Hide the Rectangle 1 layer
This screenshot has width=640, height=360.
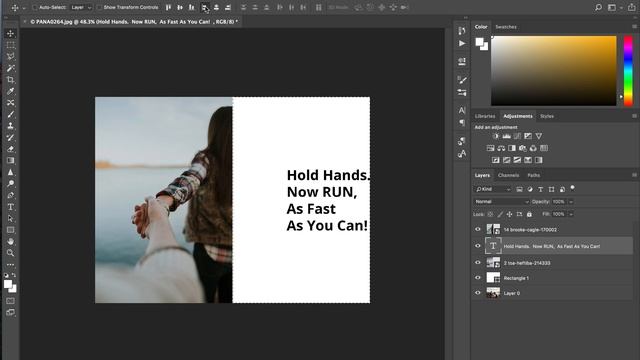(x=478, y=278)
